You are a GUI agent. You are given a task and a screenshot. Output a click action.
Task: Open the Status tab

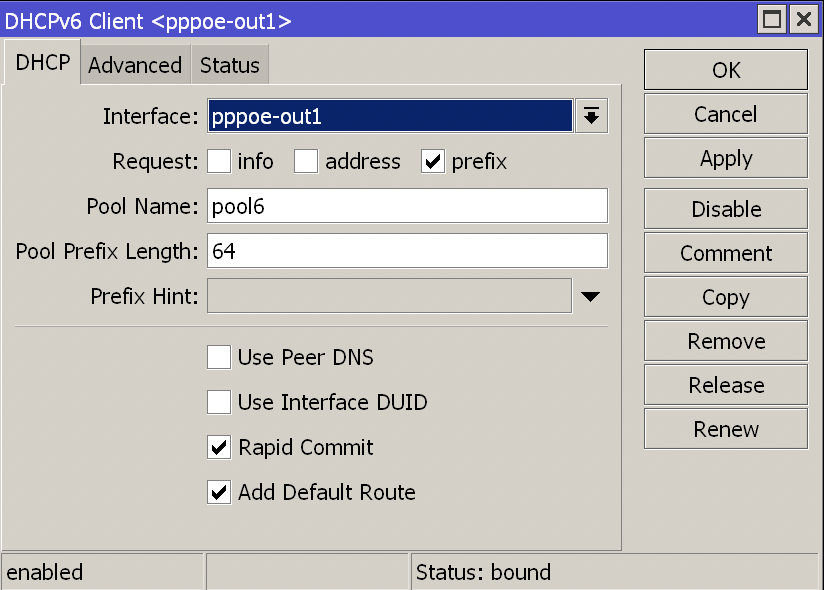click(229, 64)
